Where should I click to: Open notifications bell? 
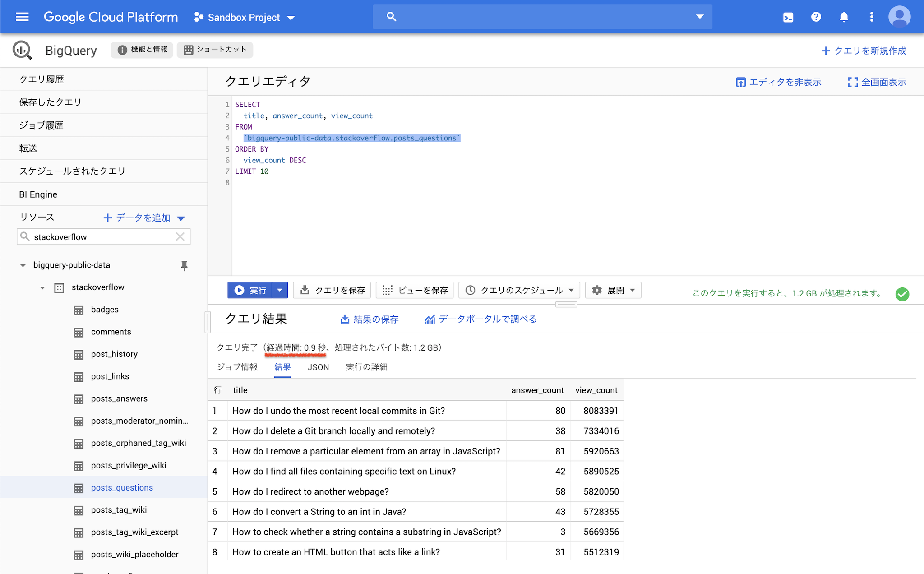tap(844, 17)
